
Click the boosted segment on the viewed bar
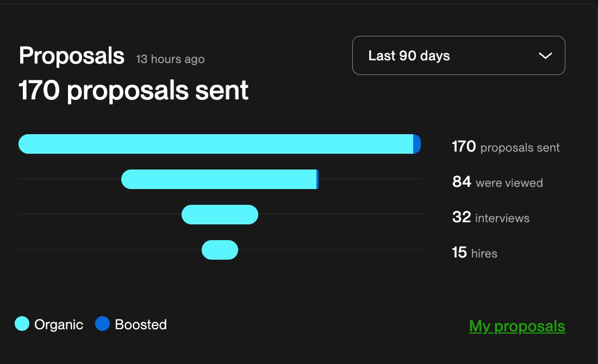[317, 179]
